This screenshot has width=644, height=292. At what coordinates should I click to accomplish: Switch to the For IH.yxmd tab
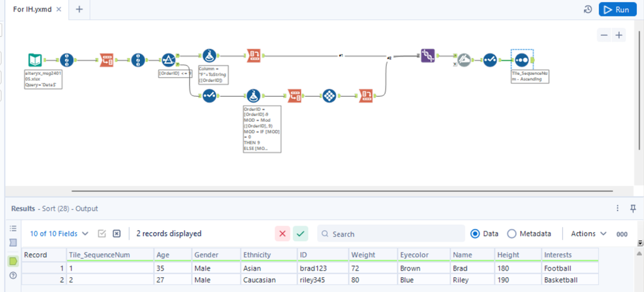pos(32,10)
